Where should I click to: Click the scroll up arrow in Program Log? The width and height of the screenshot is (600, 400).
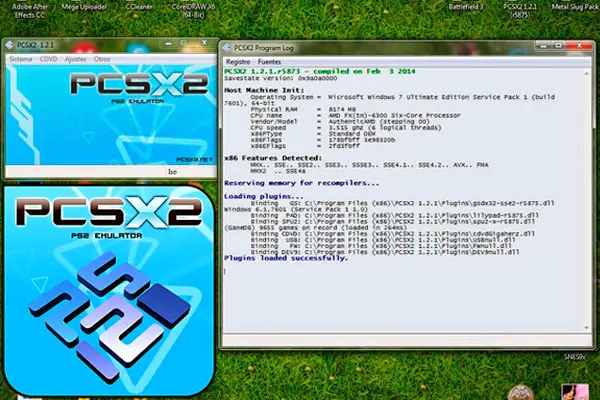click(586, 73)
